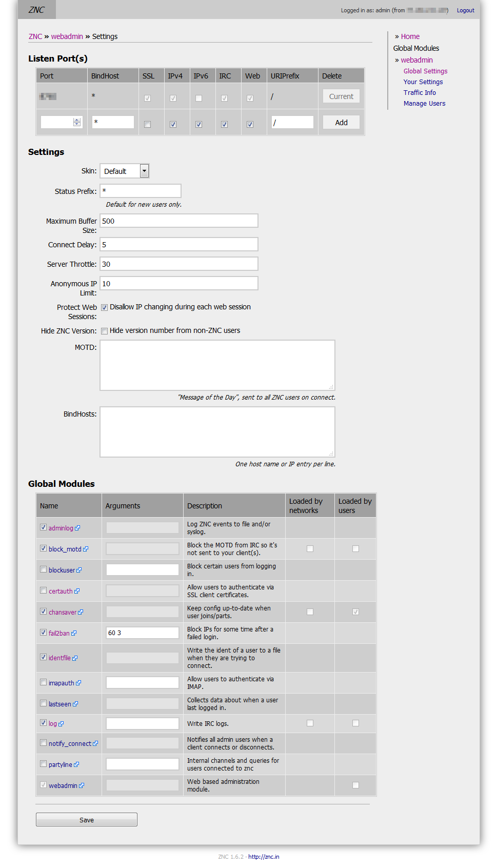This screenshot has width=497, height=868.
Task: Go to Manage Users in sidebar
Action: coord(424,104)
